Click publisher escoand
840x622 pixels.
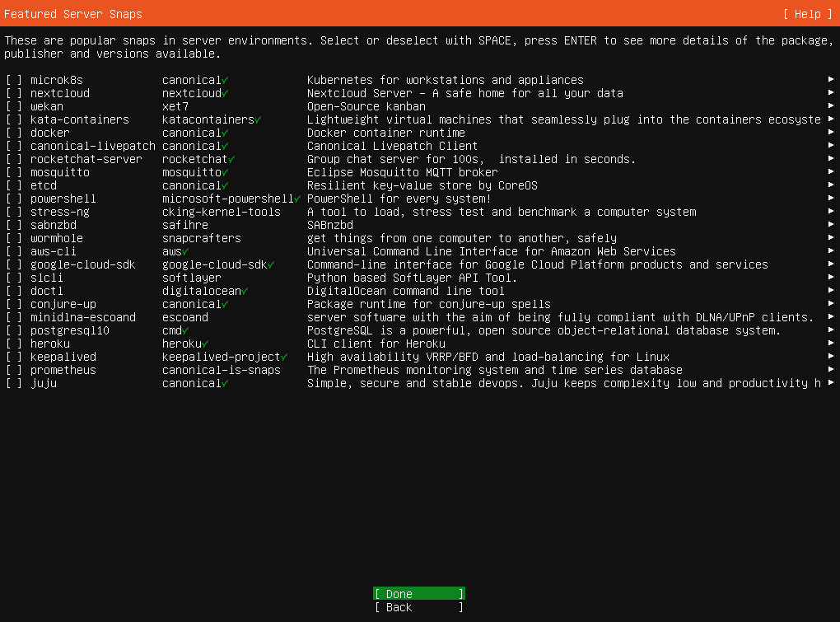point(185,318)
